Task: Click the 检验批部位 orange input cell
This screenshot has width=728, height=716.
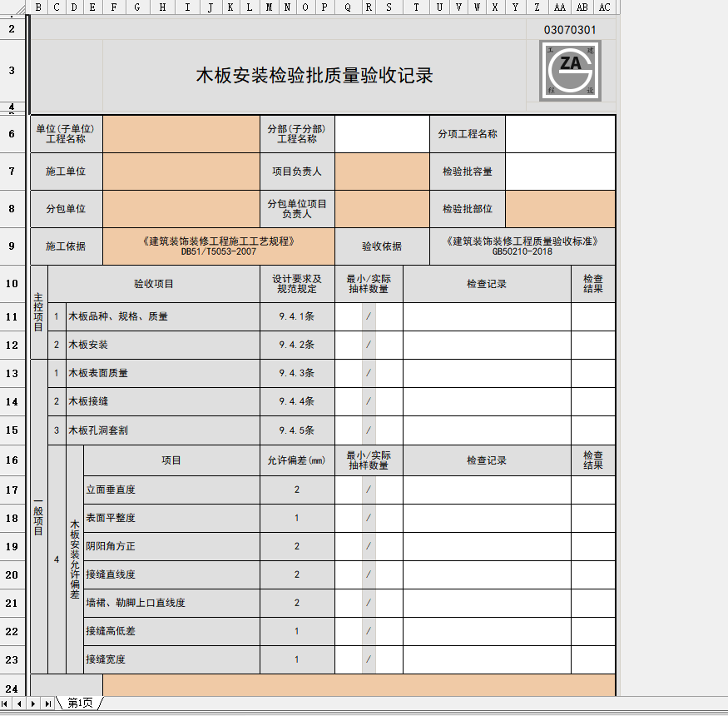Action: 561,209
